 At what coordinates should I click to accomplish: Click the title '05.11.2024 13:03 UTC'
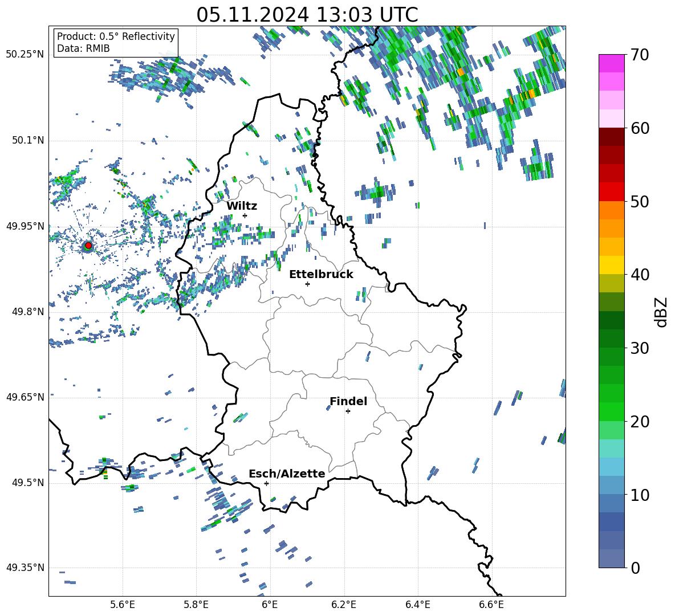[x=307, y=15]
